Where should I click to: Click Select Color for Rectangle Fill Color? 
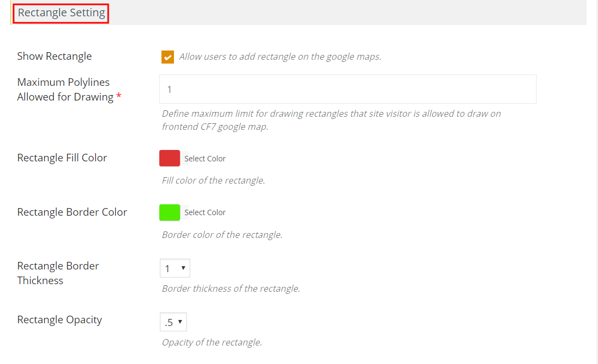[205, 159]
